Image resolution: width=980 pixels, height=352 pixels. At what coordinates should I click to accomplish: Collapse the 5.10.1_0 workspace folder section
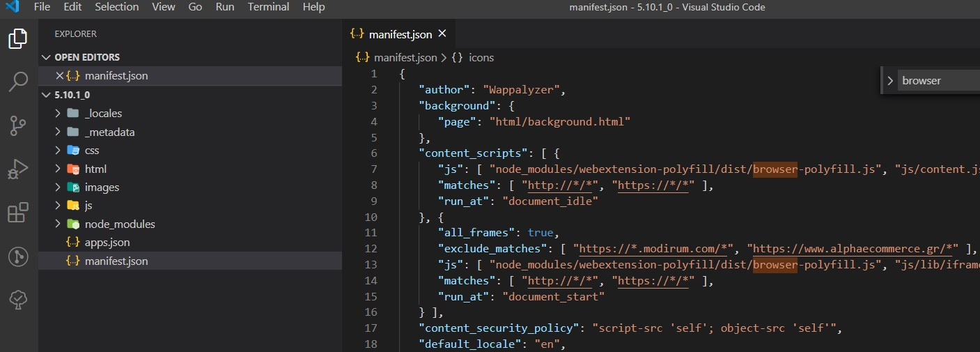point(47,94)
